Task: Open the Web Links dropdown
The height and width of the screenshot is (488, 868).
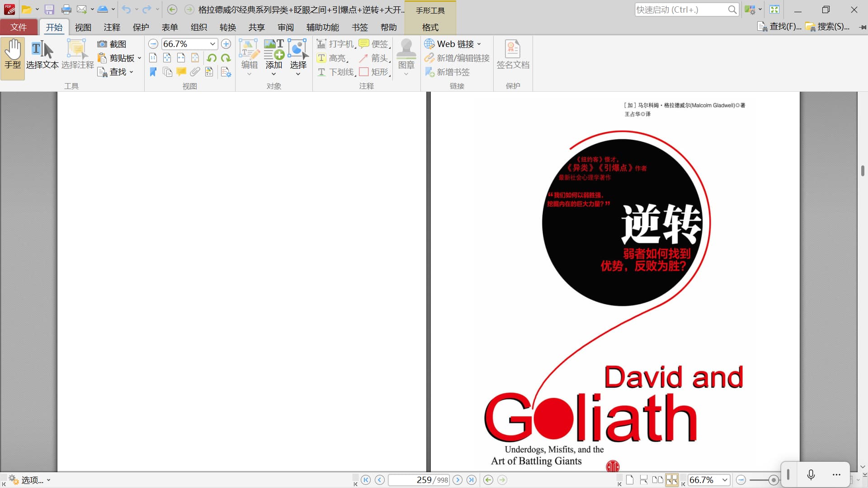Action: pos(479,44)
